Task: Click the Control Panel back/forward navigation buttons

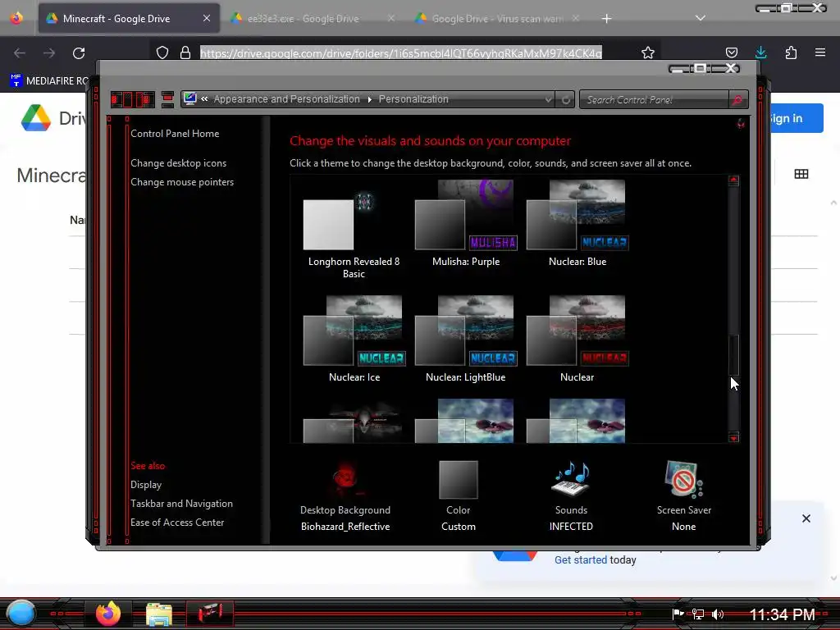Action: 133,99
